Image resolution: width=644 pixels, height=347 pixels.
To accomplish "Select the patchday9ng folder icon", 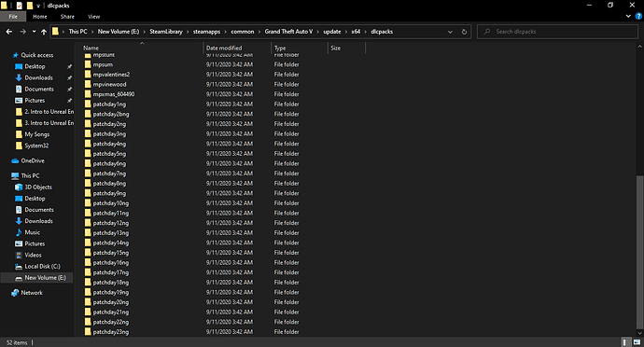I will point(88,193).
